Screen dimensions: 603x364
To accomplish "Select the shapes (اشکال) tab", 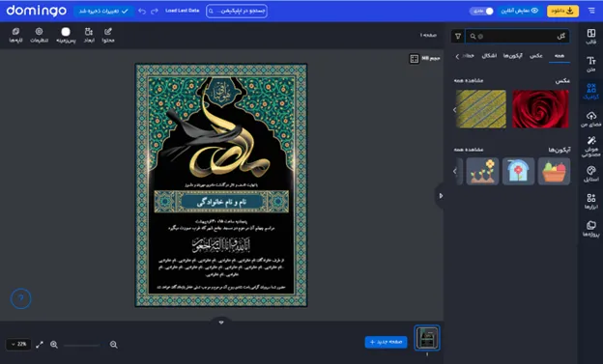I will pyautogui.click(x=489, y=56).
